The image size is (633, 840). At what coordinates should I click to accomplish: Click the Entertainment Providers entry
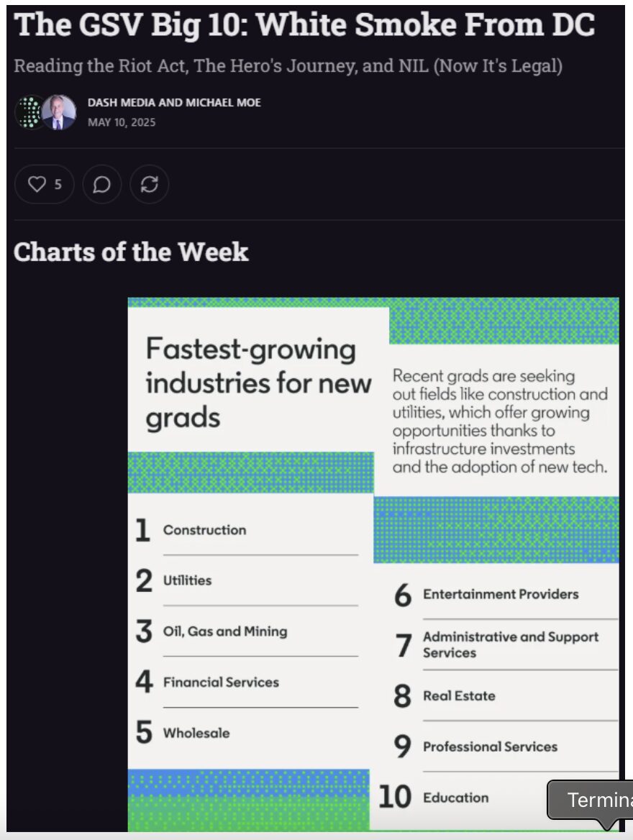501,594
